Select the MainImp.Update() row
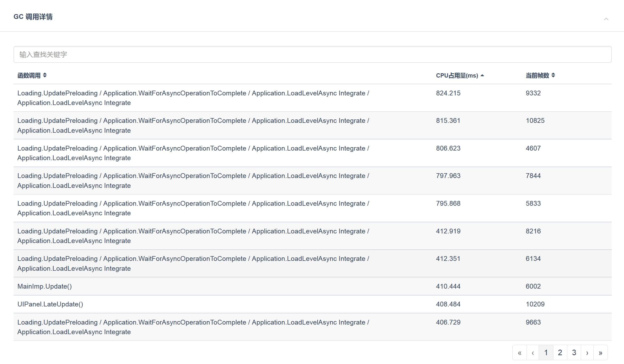 (44, 286)
